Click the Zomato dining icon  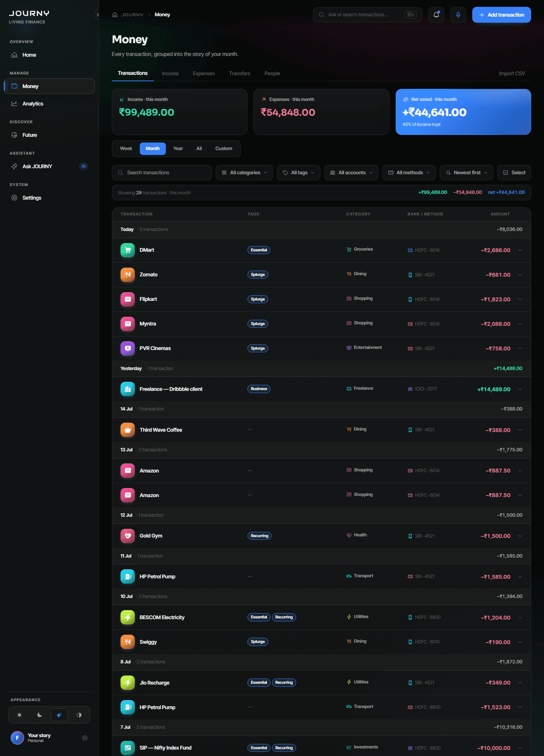128,275
